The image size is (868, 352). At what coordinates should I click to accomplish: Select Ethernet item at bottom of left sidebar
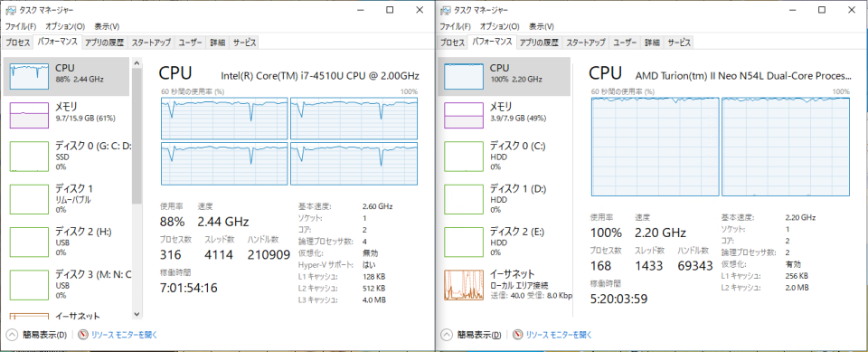(x=67, y=315)
